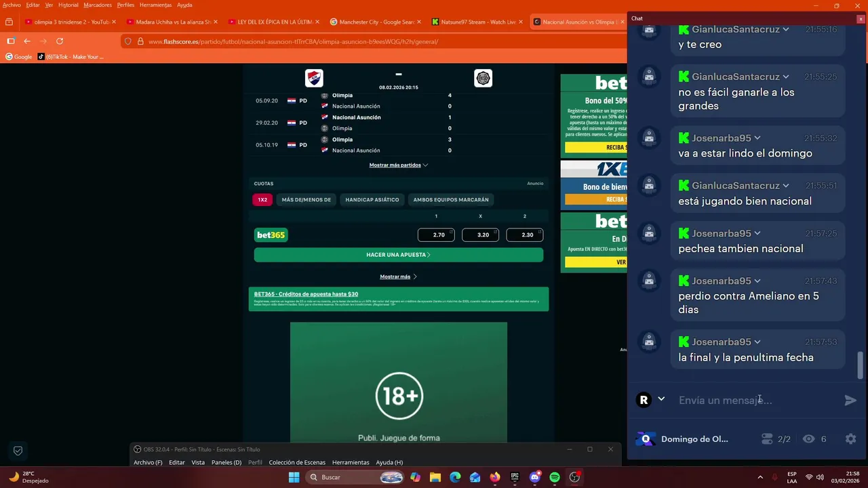Open OBS Colección de Escenas menu
The height and width of the screenshot is (488, 868).
point(297,462)
